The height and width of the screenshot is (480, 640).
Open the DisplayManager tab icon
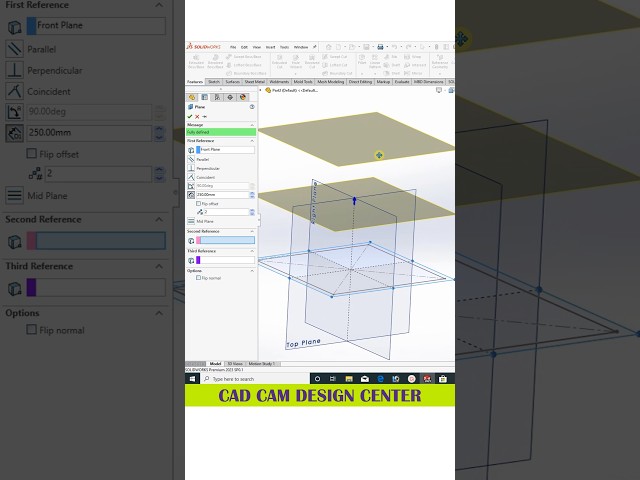click(x=243, y=97)
